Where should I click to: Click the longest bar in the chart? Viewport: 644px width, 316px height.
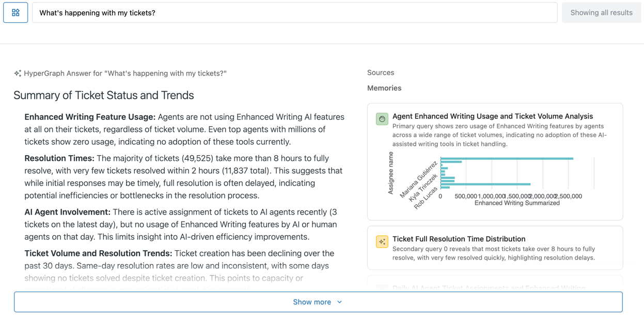coord(506,158)
